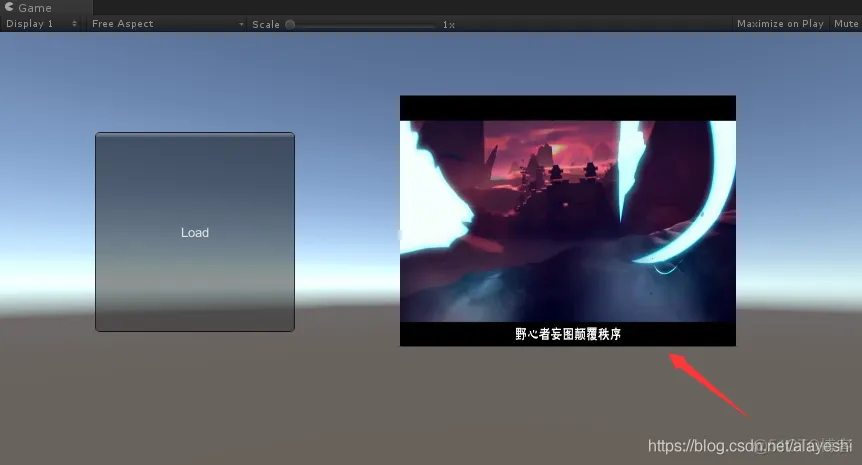Click the video preview image
The height and width of the screenshot is (465, 862).
[567, 220]
